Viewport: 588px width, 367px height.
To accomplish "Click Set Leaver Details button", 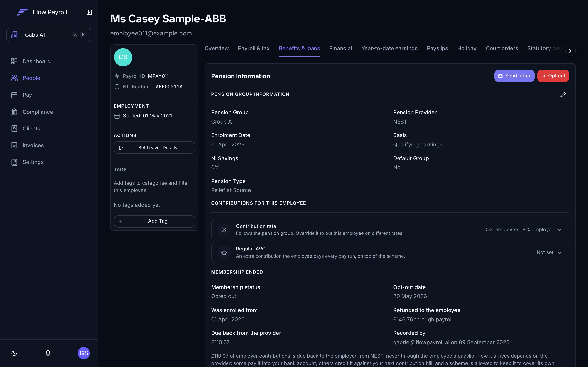I will 155,148.
